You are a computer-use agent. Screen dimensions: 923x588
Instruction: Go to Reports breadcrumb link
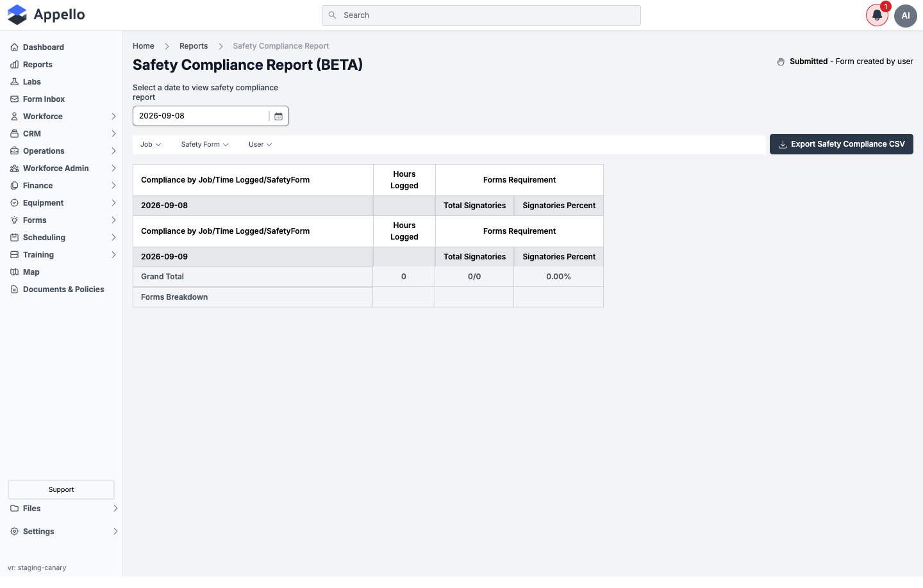pyautogui.click(x=194, y=46)
